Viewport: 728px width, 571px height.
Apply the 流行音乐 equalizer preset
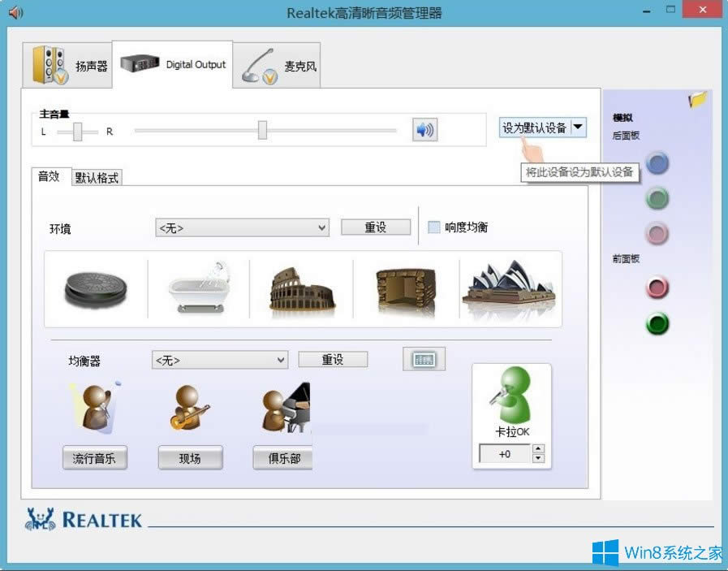[95, 458]
